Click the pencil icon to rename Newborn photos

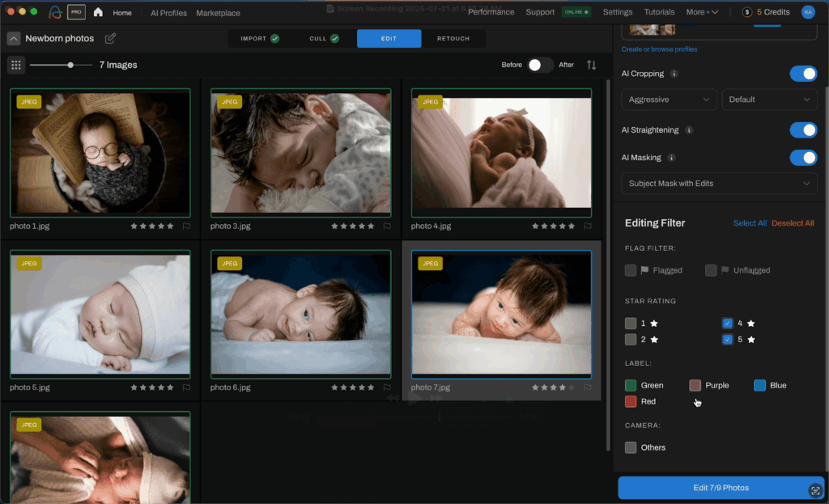[x=111, y=37]
